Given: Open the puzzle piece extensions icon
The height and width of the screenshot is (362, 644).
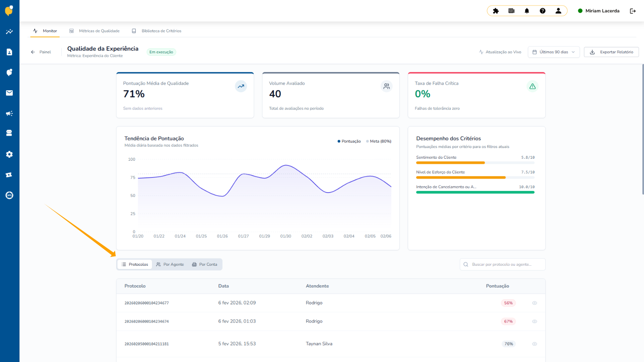Looking at the screenshot, I should [x=496, y=11].
